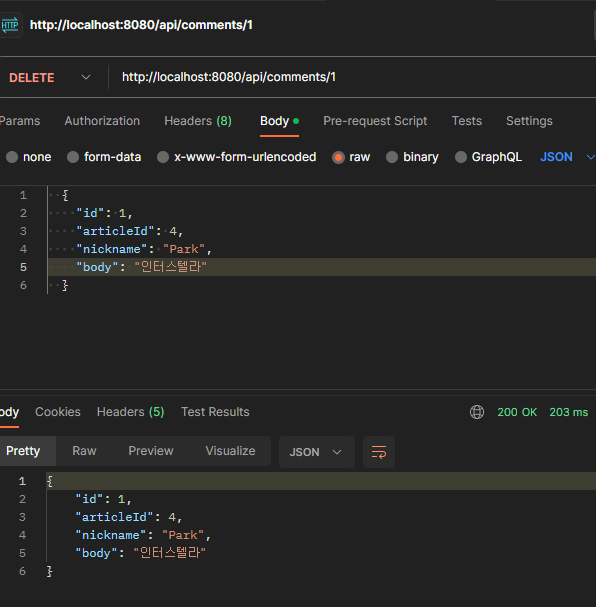Open the DELETE method dropdown
This screenshot has height=607, width=596.
(x=50, y=77)
